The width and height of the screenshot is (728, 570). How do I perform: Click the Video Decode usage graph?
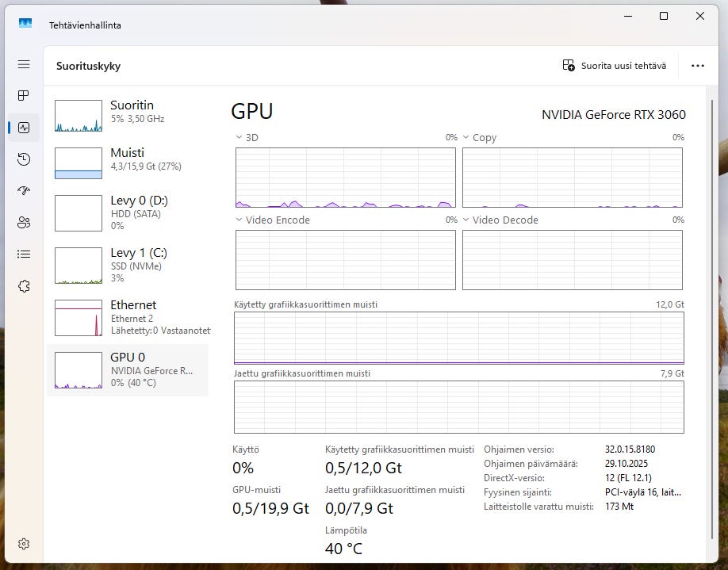pos(573,260)
